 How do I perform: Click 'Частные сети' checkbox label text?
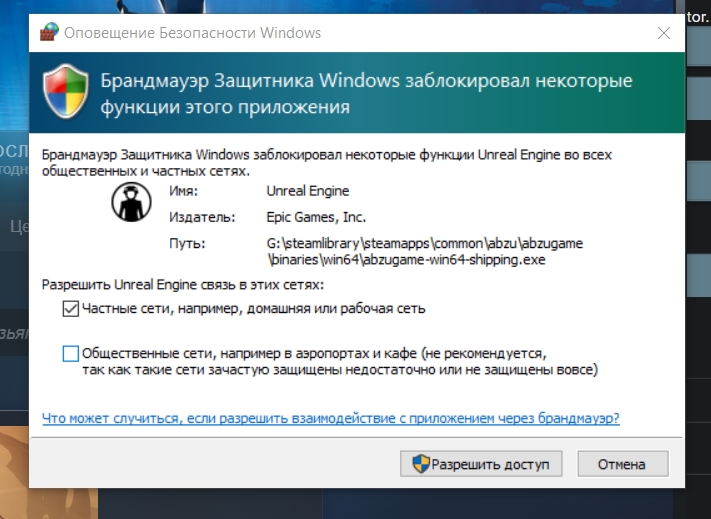(x=253, y=309)
